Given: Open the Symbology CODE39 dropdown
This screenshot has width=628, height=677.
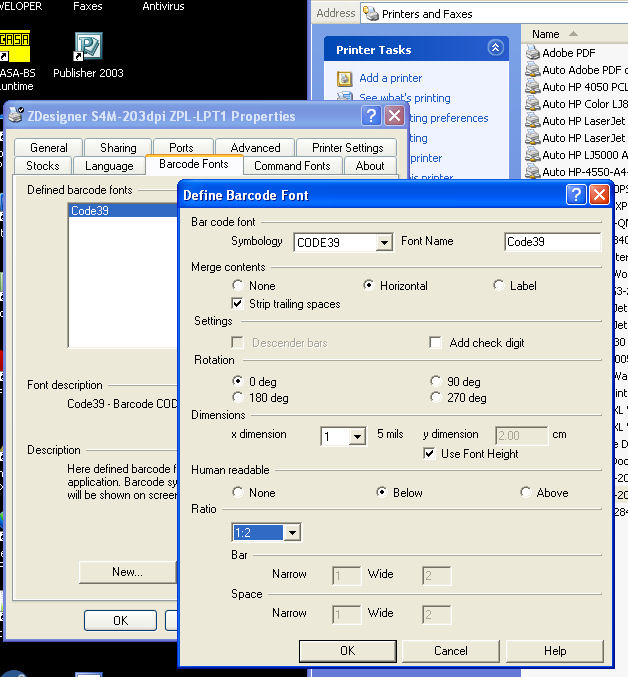Looking at the screenshot, I should 384,242.
